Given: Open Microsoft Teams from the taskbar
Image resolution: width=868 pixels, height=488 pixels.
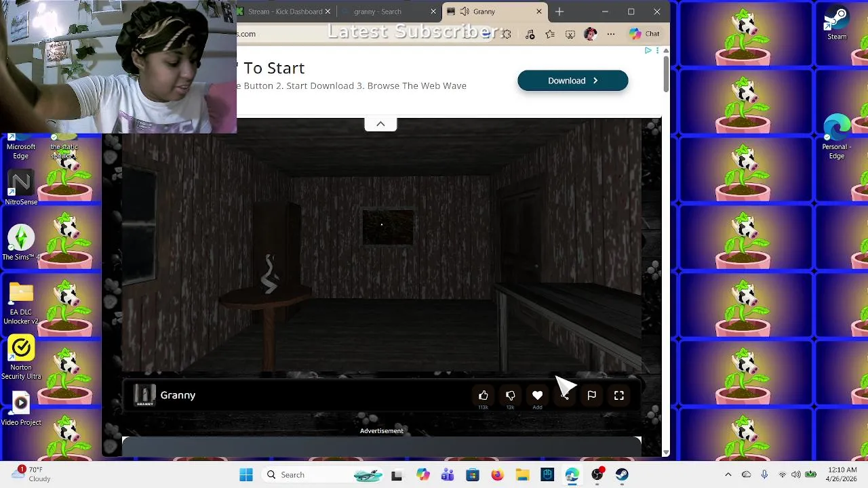Looking at the screenshot, I should pyautogui.click(x=448, y=474).
